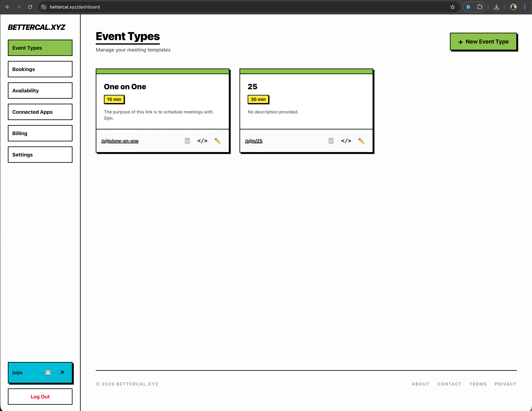
Task: Click the 15 min duration badge
Action: (114, 99)
